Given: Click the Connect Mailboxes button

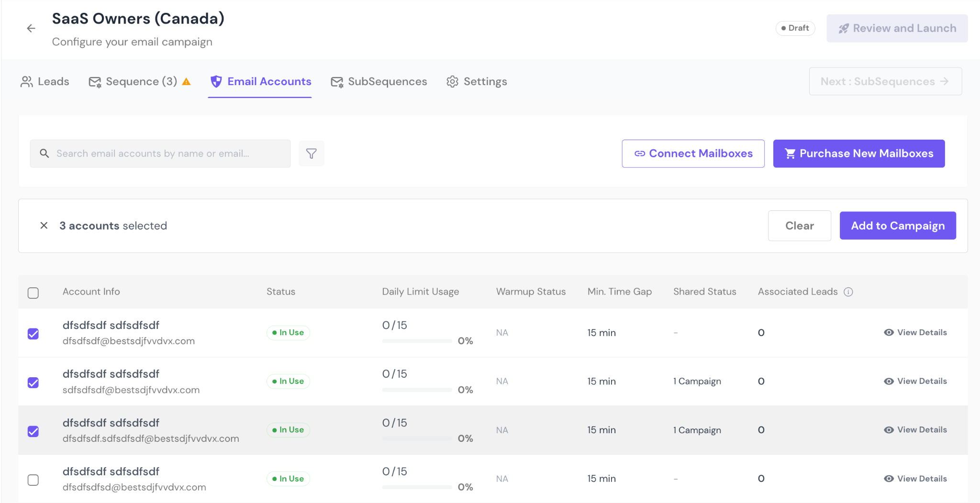Looking at the screenshot, I should click(693, 153).
